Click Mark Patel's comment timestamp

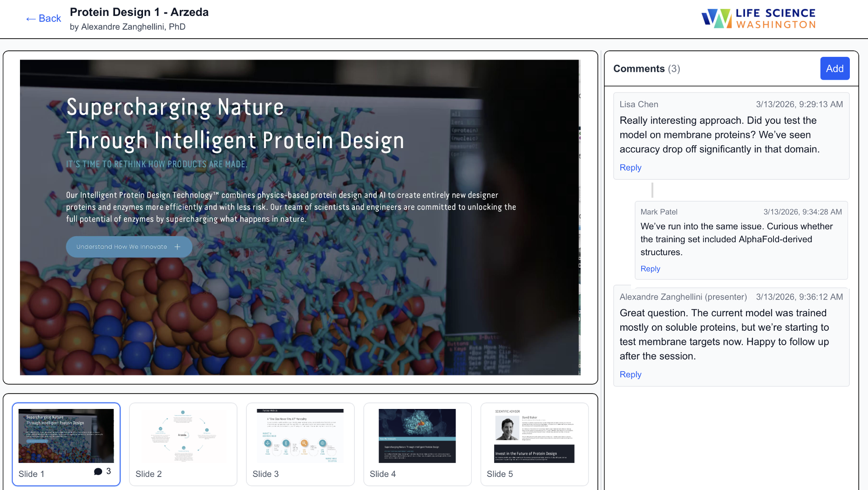802,212
